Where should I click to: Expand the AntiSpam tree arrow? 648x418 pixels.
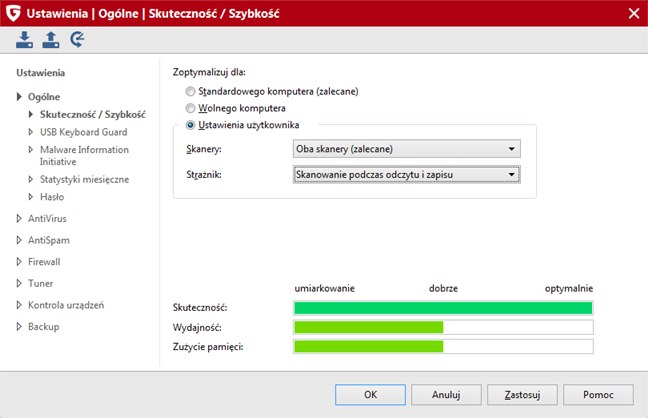tap(19, 240)
